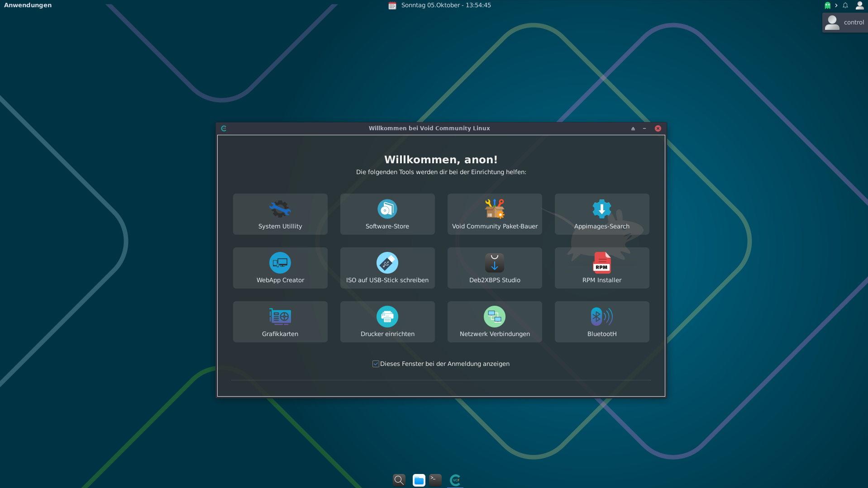
Task: Open the user account menu in panel
Action: (859, 5)
